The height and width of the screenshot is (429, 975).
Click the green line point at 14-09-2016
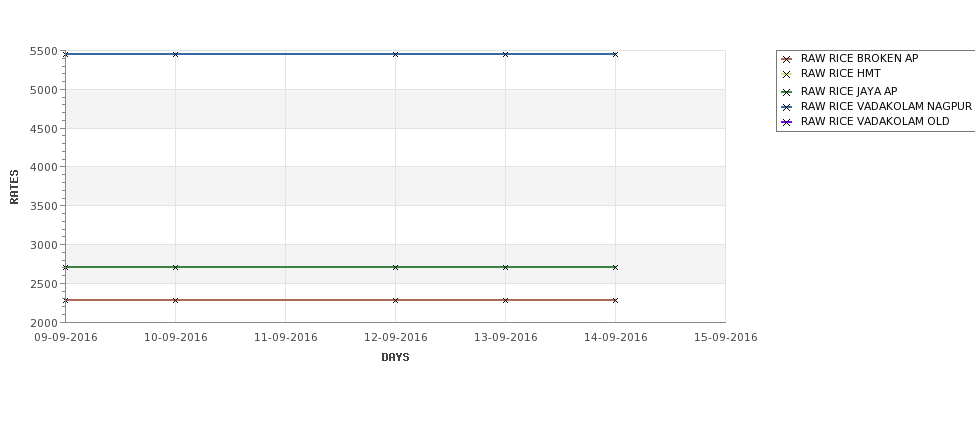(616, 267)
